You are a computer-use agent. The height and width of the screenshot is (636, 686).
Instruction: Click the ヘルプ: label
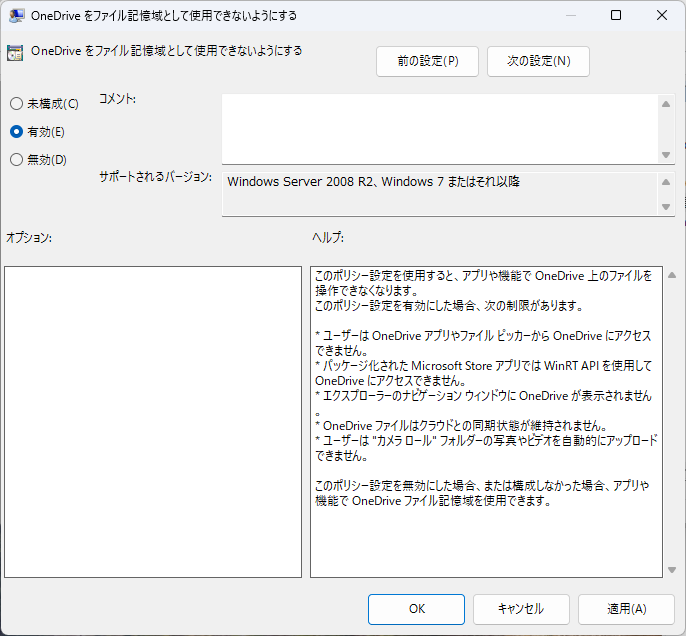(x=328, y=238)
